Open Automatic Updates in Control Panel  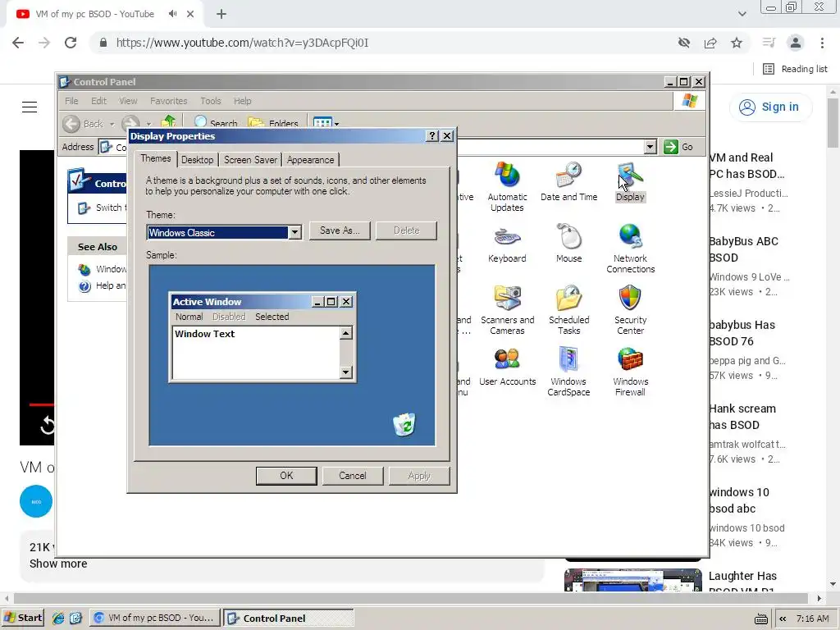507,186
